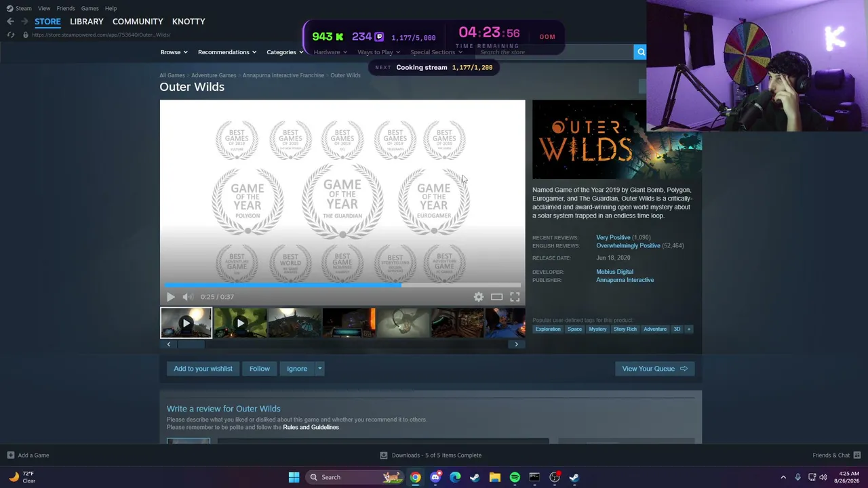Select the Exploration tag

[x=548, y=329]
